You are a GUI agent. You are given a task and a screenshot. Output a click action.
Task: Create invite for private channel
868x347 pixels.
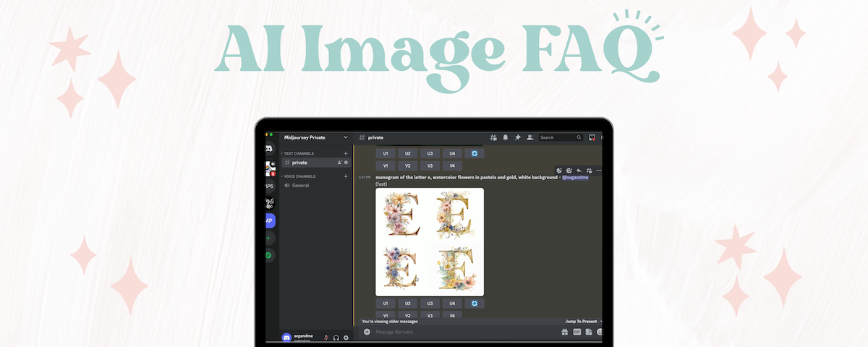coord(339,163)
